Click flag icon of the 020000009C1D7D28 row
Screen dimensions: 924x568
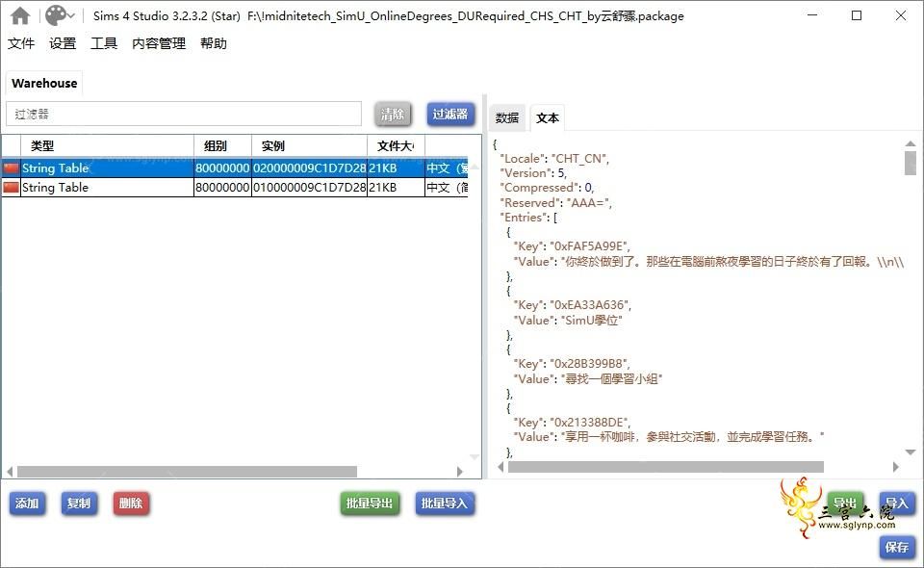pyautogui.click(x=12, y=168)
